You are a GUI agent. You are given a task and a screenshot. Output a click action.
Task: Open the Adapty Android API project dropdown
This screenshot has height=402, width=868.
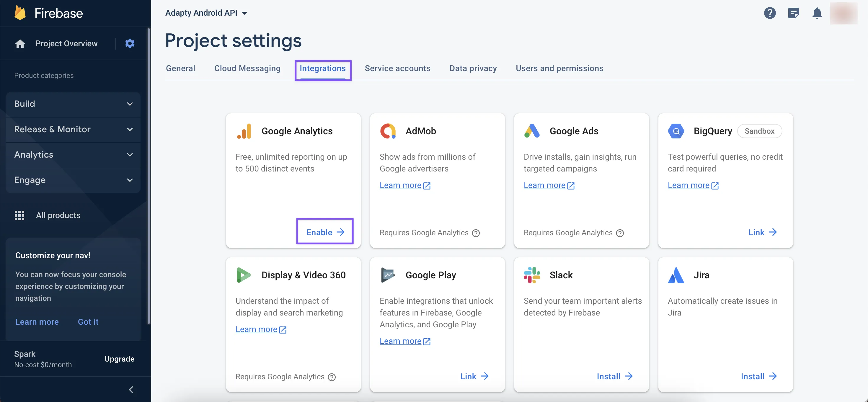(x=206, y=13)
